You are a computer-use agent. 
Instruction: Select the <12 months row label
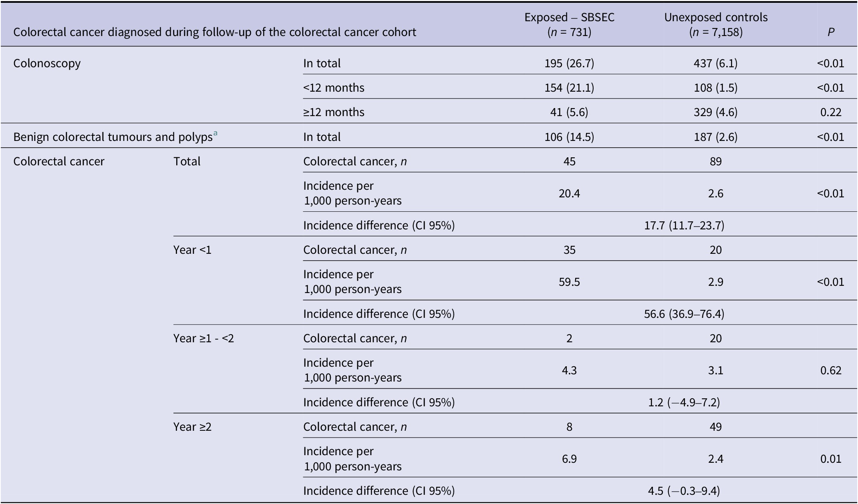click(334, 88)
